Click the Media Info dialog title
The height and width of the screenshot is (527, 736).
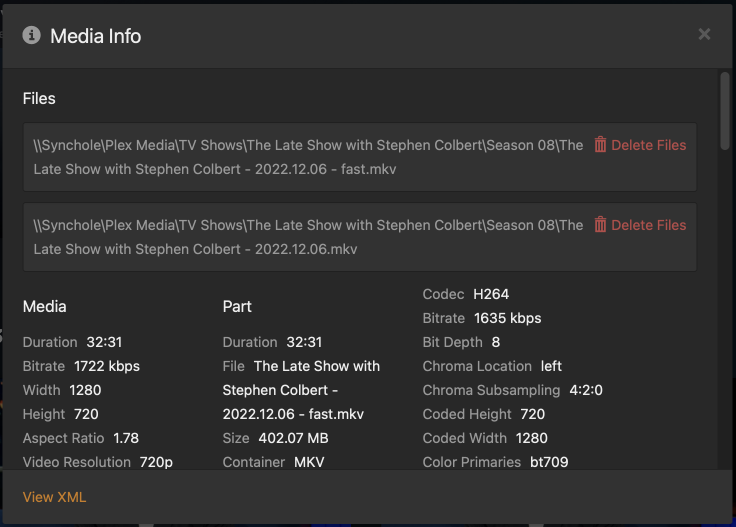click(96, 36)
